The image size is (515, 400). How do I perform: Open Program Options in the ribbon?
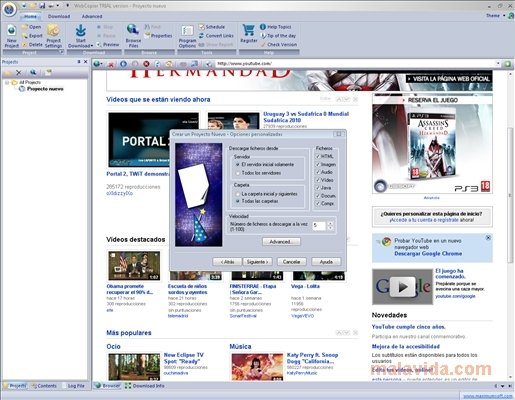(x=187, y=36)
